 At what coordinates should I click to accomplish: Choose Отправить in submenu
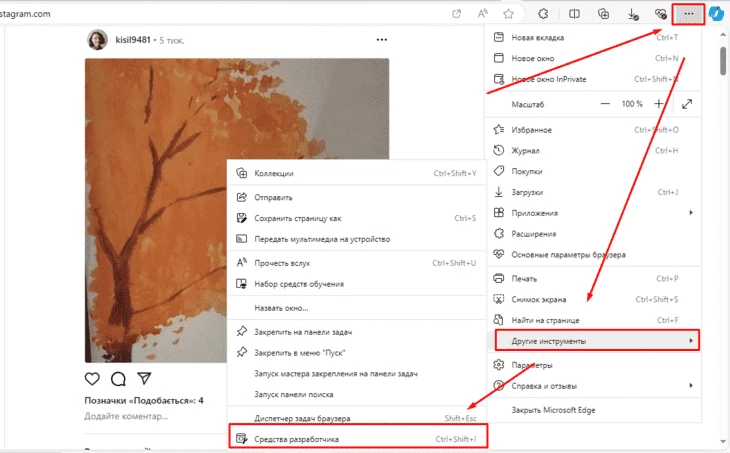(357, 197)
